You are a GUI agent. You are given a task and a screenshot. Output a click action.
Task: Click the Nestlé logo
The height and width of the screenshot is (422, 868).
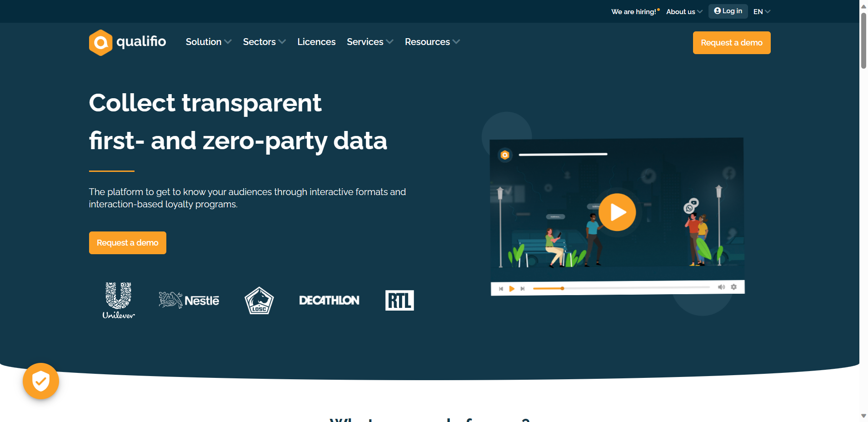pos(189,300)
